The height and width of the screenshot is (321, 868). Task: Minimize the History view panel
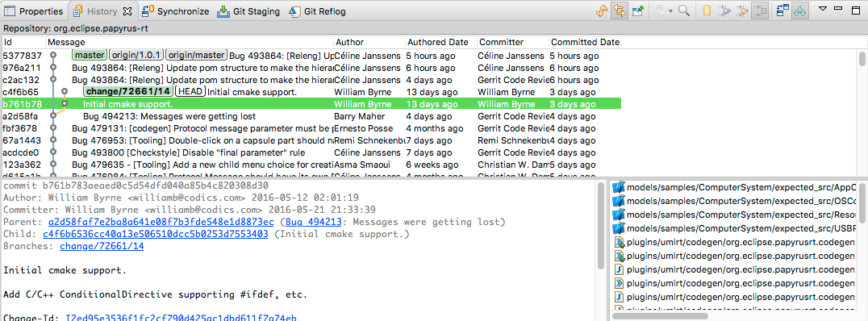(x=839, y=8)
